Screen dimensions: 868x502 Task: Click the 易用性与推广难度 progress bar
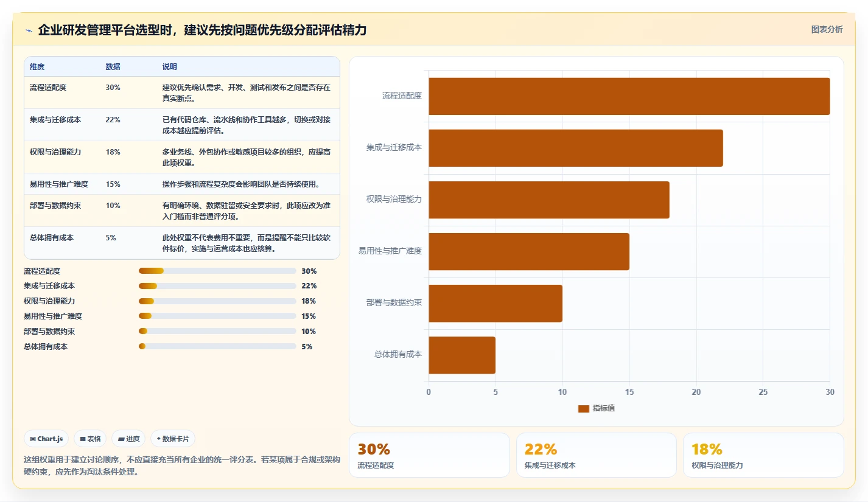[217, 316]
